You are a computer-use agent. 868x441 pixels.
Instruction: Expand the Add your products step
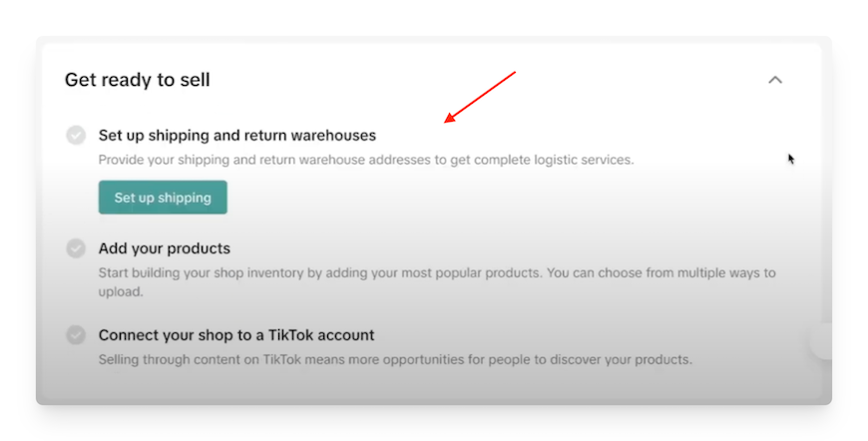click(x=165, y=248)
